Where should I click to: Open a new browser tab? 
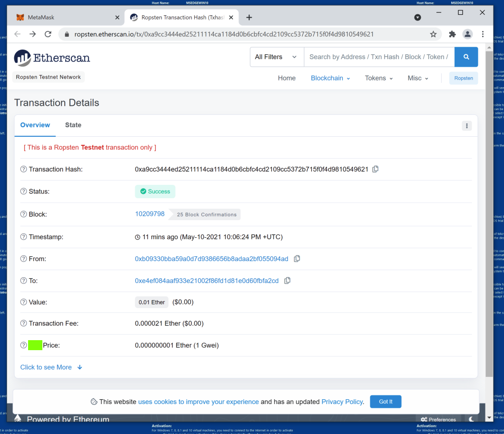point(249,17)
